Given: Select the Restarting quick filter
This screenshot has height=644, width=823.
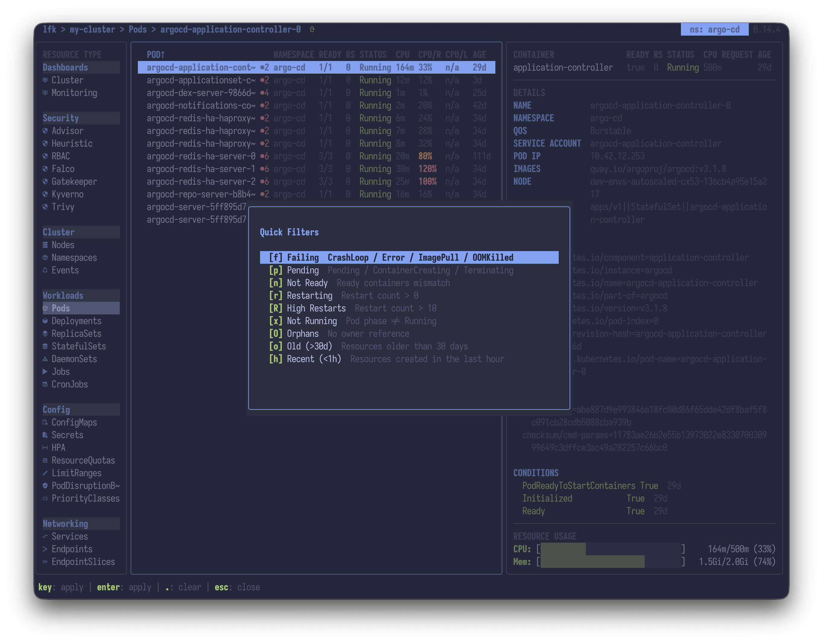Looking at the screenshot, I should [409, 296].
